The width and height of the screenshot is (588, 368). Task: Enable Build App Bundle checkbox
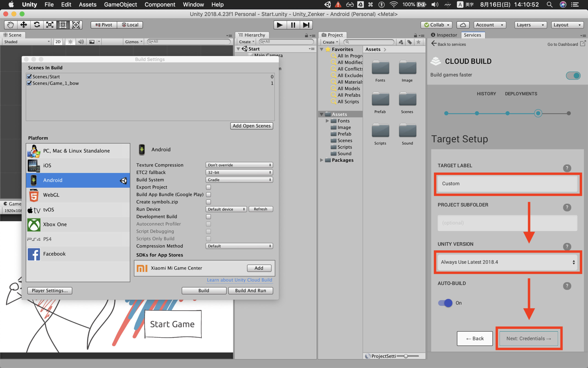tap(209, 195)
